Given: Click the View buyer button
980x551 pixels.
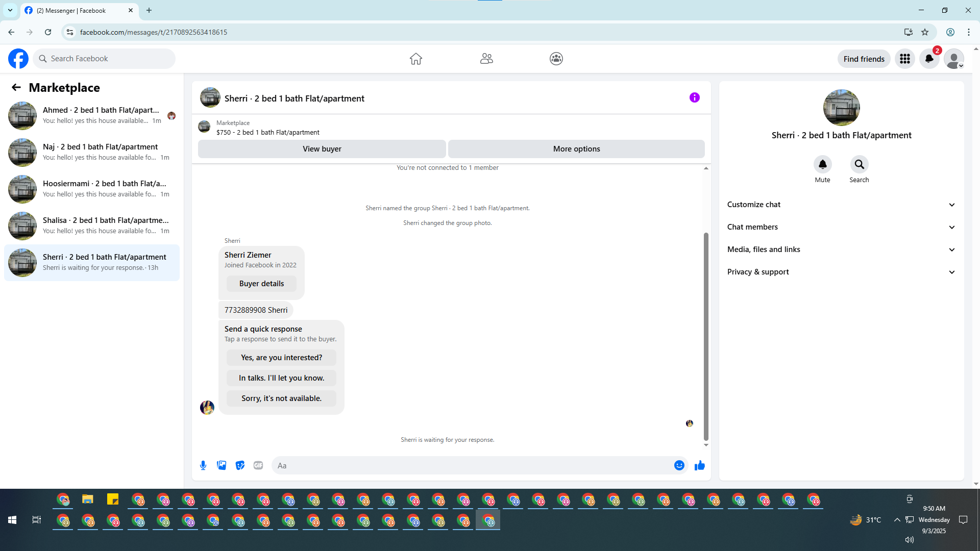Looking at the screenshot, I should pos(322,149).
